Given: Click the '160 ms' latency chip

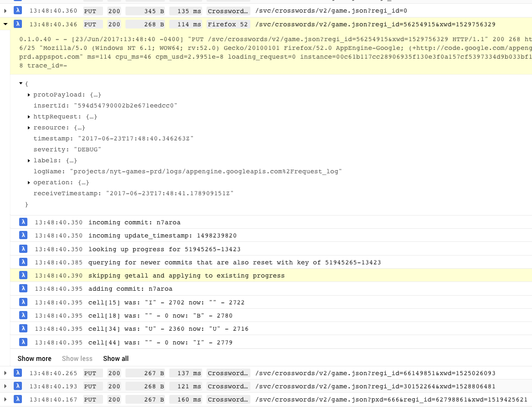Looking at the screenshot, I should (x=186, y=399).
